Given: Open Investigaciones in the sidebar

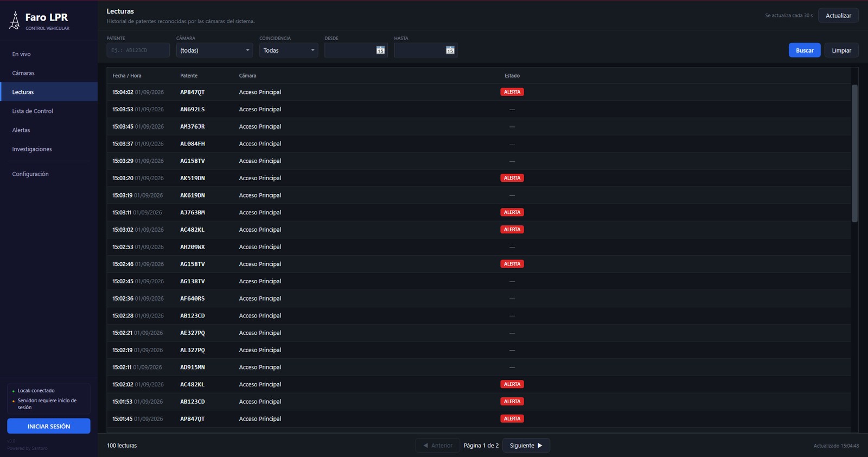Looking at the screenshot, I should click(x=49, y=149).
